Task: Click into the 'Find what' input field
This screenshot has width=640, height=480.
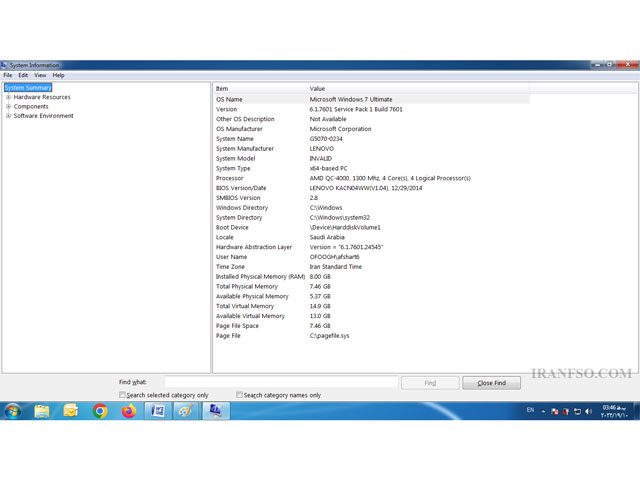Action: (x=281, y=382)
